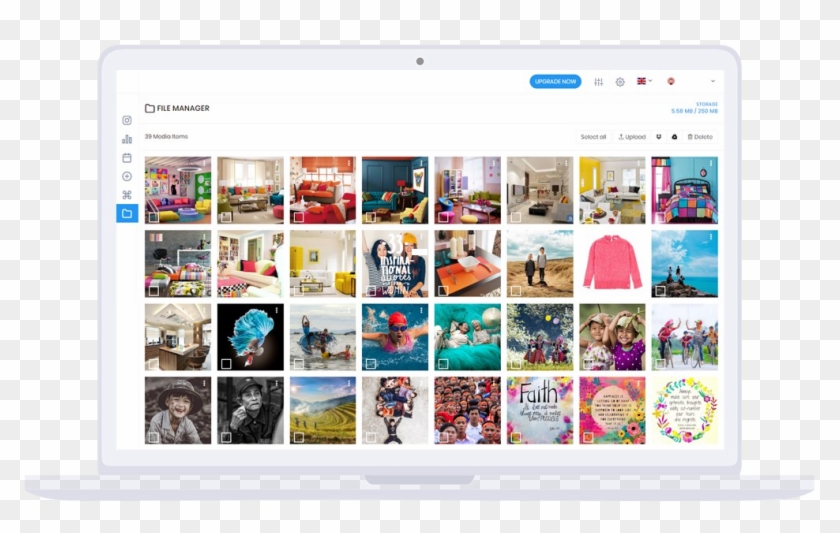Click the user avatar icon
This screenshot has width=840, height=533.
click(x=671, y=81)
